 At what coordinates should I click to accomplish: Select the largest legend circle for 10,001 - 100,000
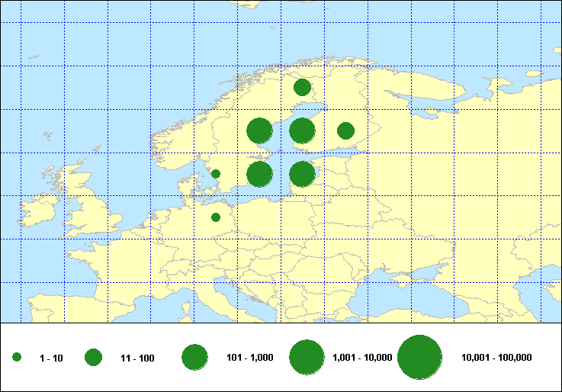click(x=420, y=357)
